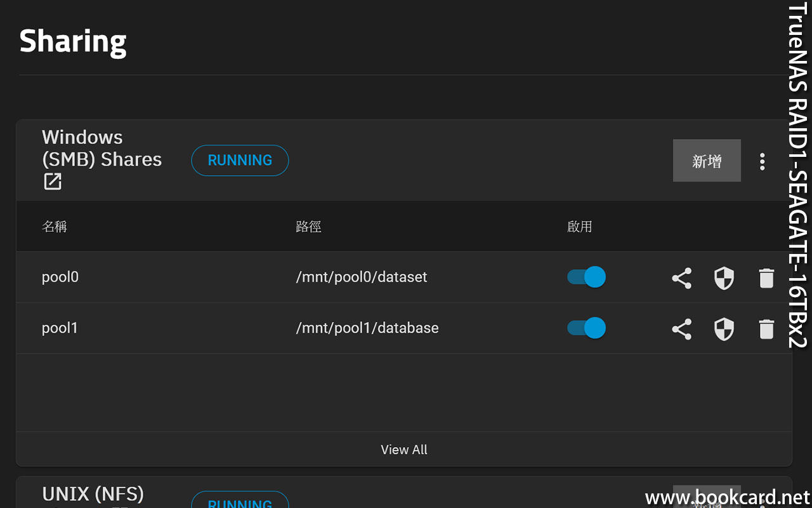Sort by the 路徑 column header
Screen dimensions: 812x508
(308, 227)
